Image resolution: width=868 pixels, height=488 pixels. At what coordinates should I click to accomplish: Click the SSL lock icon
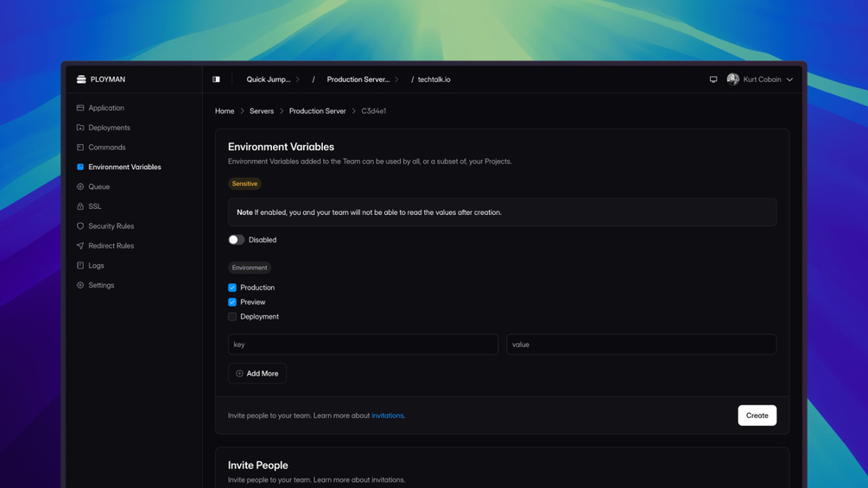click(80, 206)
